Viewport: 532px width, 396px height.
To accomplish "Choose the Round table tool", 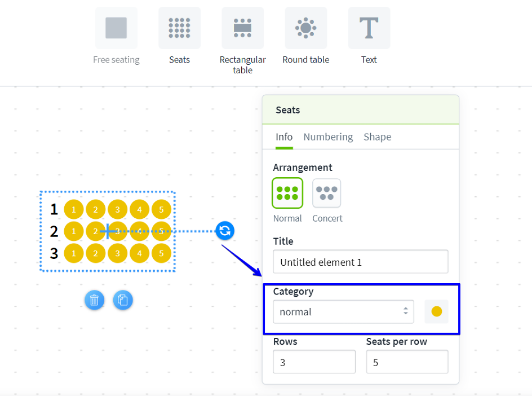I will (x=305, y=28).
